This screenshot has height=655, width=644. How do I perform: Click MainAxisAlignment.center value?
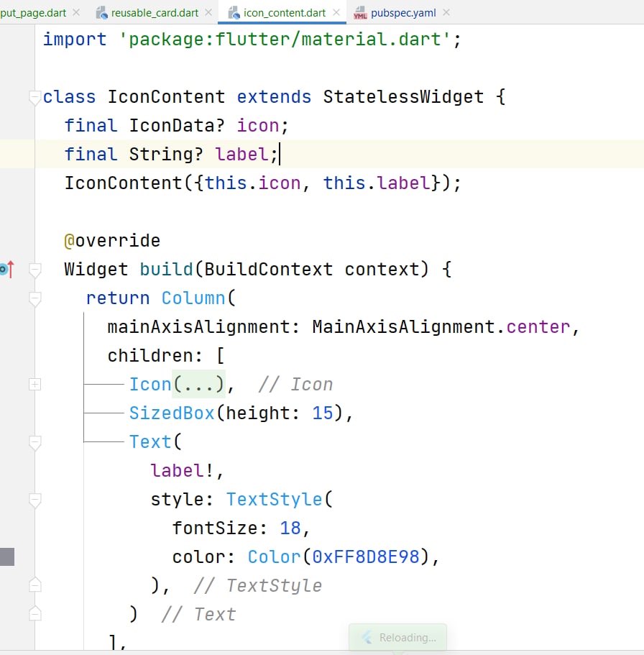(x=441, y=327)
